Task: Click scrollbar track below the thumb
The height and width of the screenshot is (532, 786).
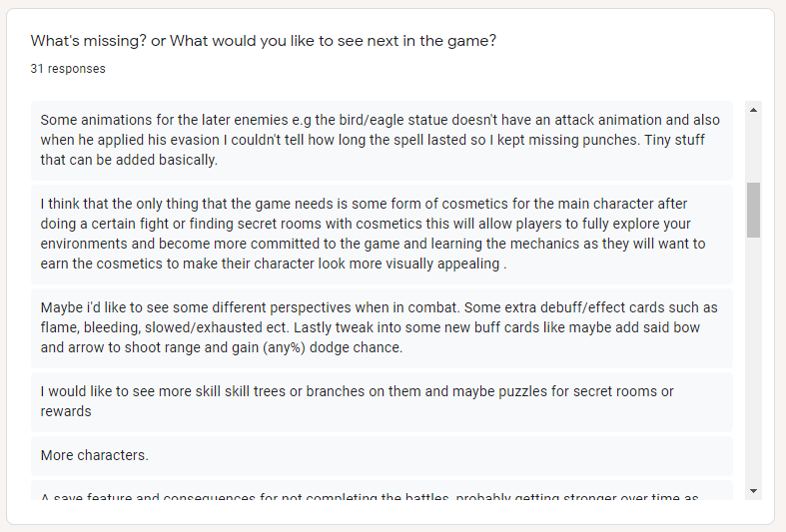Action: [753, 359]
